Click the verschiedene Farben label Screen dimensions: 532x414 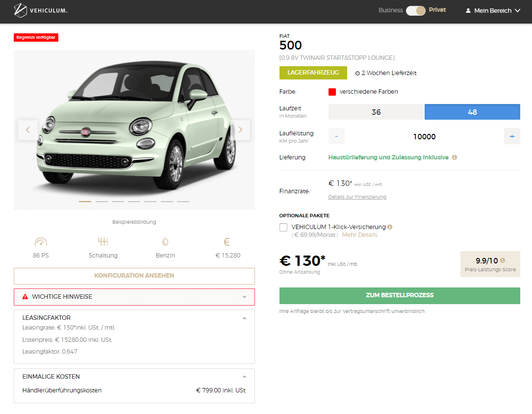pyautogui.click(x=369, y=92)
